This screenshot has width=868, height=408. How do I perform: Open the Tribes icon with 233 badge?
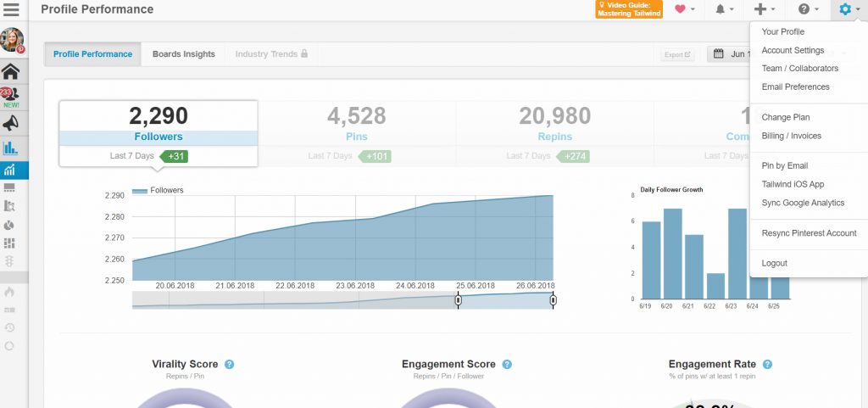pyautogui.click(x=11, y=97)
